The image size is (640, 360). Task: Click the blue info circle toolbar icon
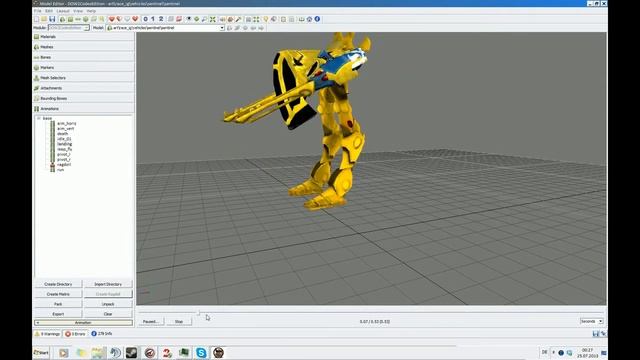pyautogui.click(x=317, y=19)
